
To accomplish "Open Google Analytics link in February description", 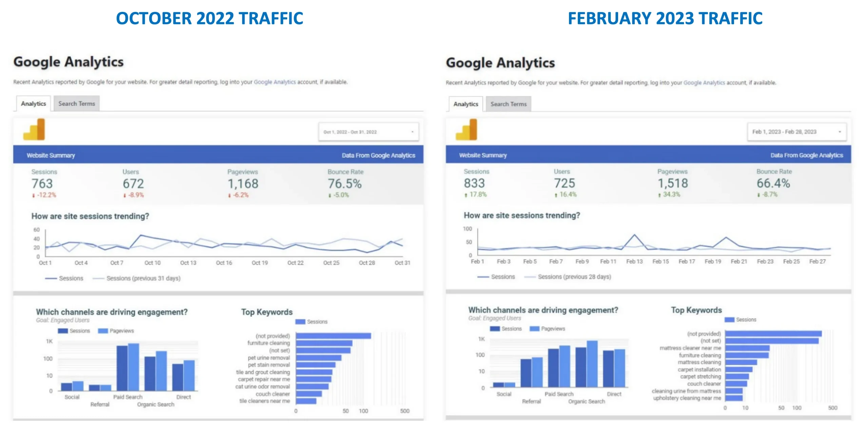I will click(x=704, y=83).
